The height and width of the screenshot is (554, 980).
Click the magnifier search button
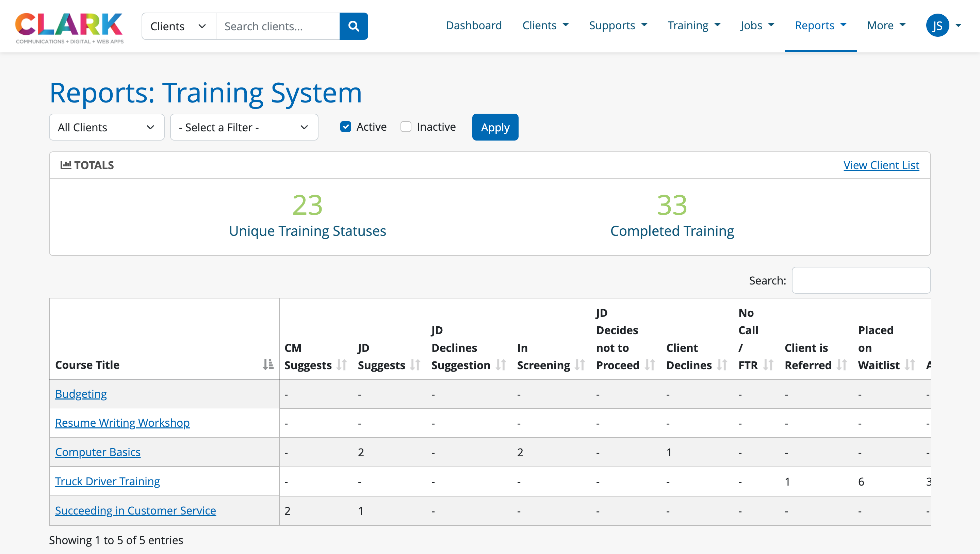point(354,26)
